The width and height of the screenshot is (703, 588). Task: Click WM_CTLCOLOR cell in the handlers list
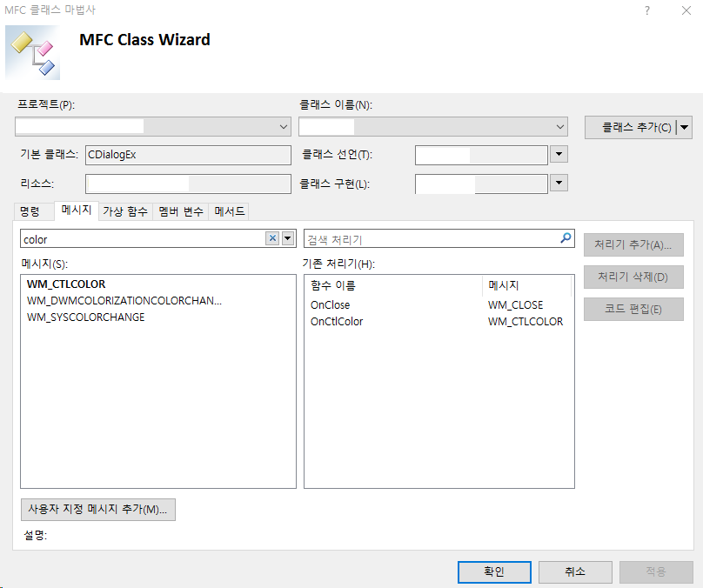point(526,322)
